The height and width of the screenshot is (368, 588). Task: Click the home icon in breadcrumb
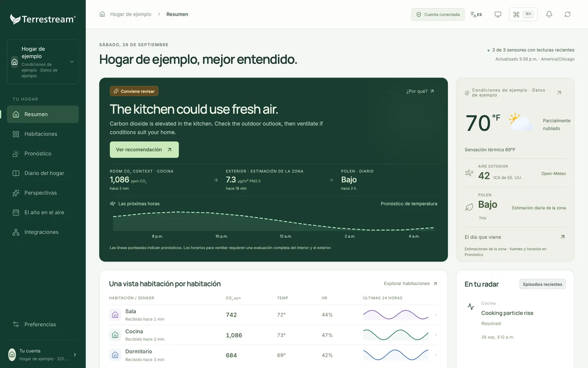coord(102,14)
